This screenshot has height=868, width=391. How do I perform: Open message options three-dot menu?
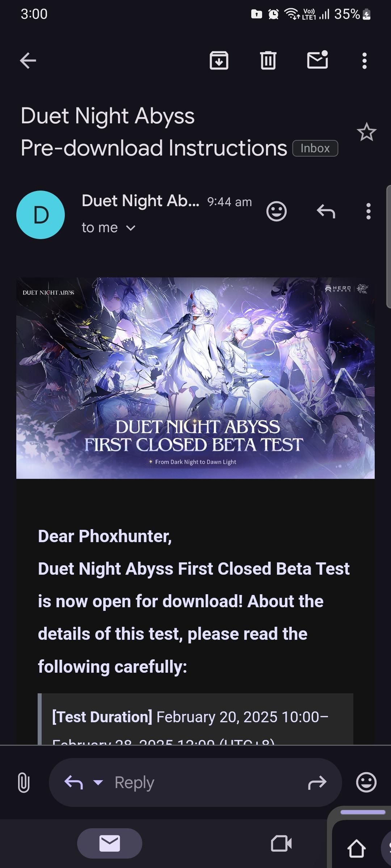[x=368, y=211]
